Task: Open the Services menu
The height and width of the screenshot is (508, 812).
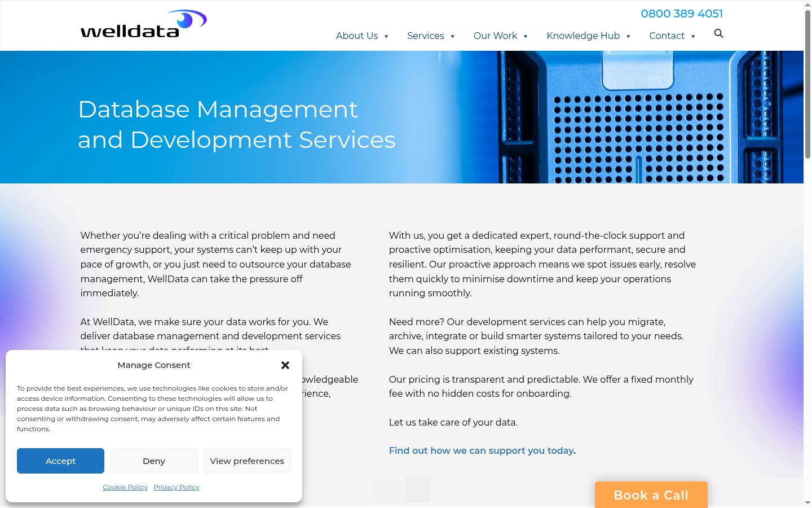Action: click(x=426, y=36)
